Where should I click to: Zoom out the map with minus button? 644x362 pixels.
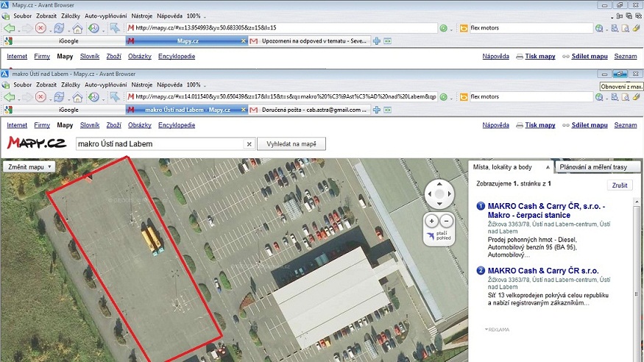pos(447,221)
